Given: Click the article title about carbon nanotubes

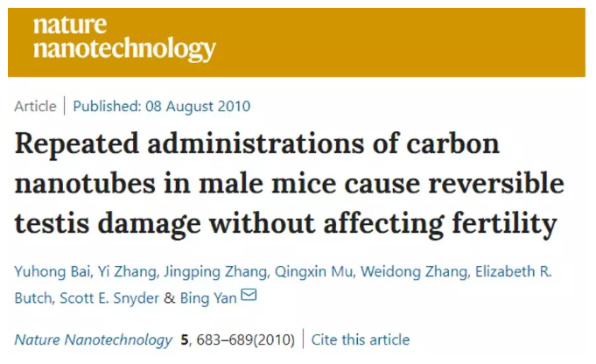Looking at the screenshot, I should pos(289,184).
